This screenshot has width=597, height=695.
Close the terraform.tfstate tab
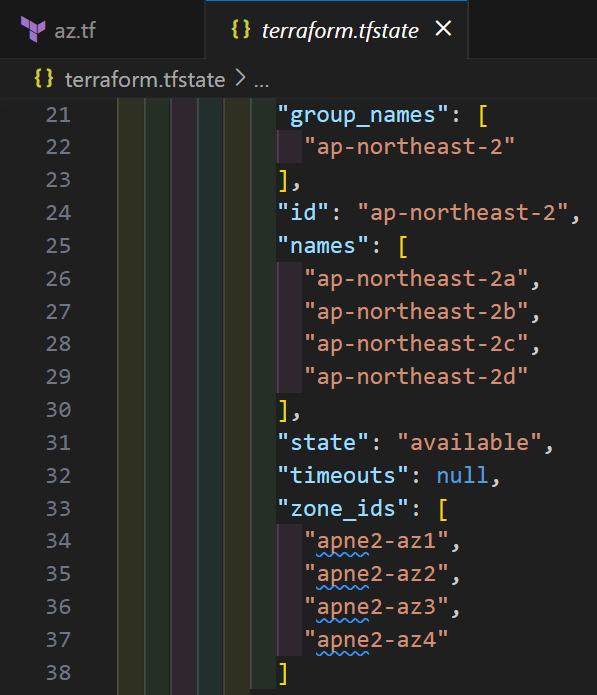pyautogui.click(x=443, y=29)
